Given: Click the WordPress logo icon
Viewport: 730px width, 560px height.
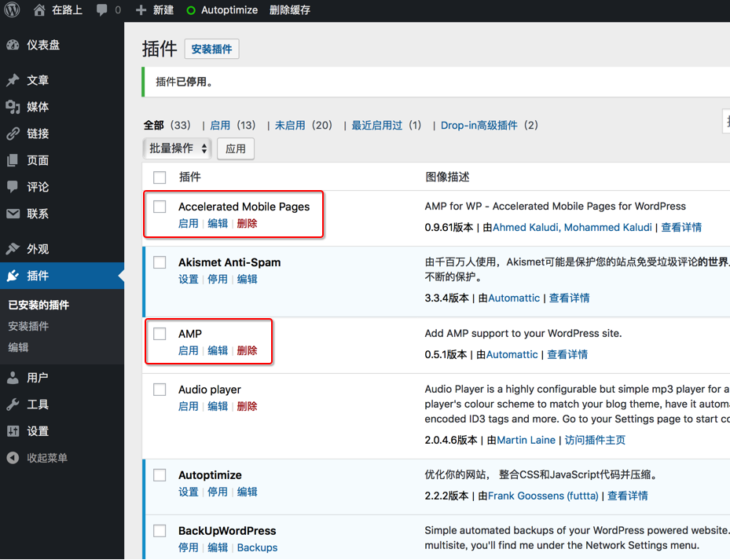Looking at the screenshot, I should 12,9.
